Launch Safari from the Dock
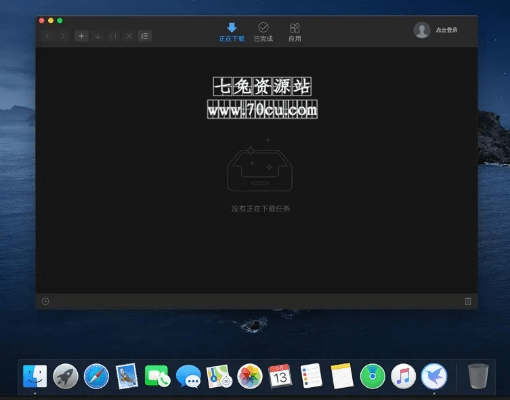Viewport: 510px width, 400px height. pyautogui.click(x=96, y=376)
